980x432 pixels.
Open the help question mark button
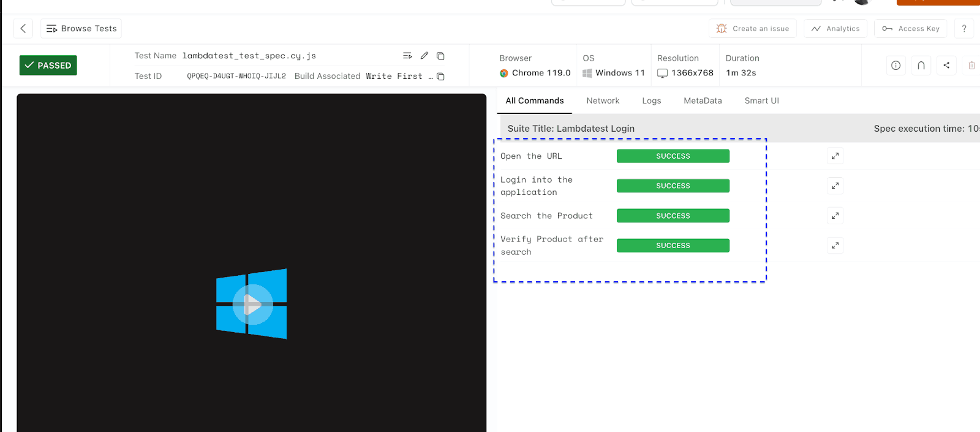pyautogui.click(x=964, y=28)
